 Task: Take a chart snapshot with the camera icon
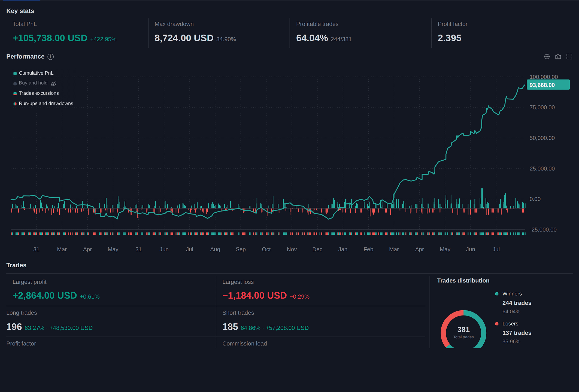click(x=558, y=57)
